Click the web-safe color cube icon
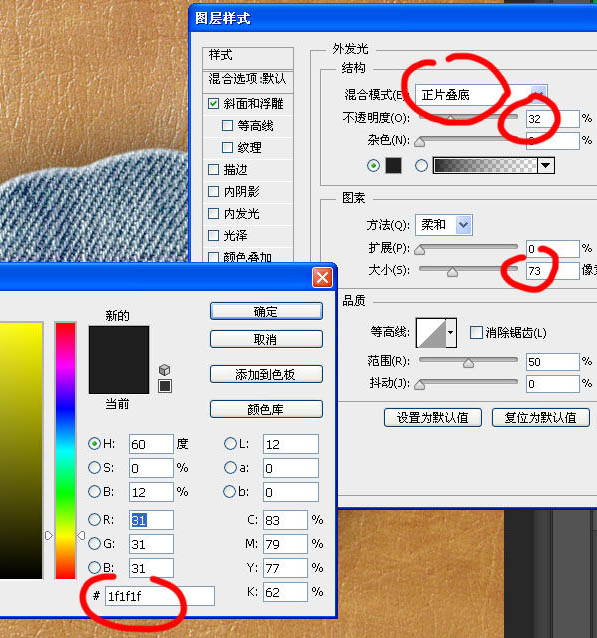The height and width of the screenshot is (638, 597). coord(164,369)
